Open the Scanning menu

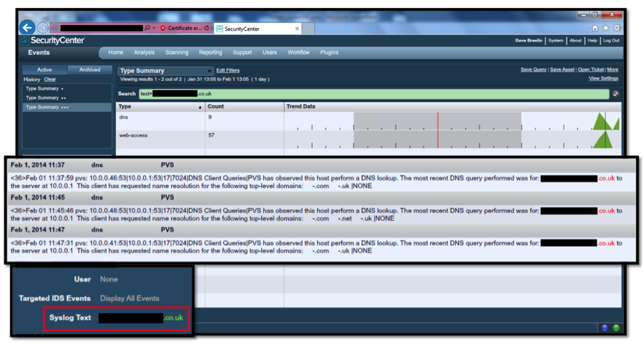point(177,52)
